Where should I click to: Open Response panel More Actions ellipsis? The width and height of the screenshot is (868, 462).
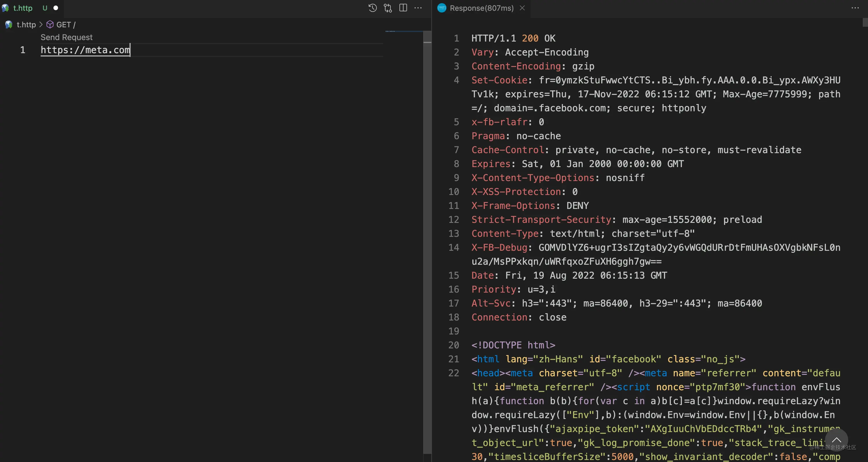855,8
